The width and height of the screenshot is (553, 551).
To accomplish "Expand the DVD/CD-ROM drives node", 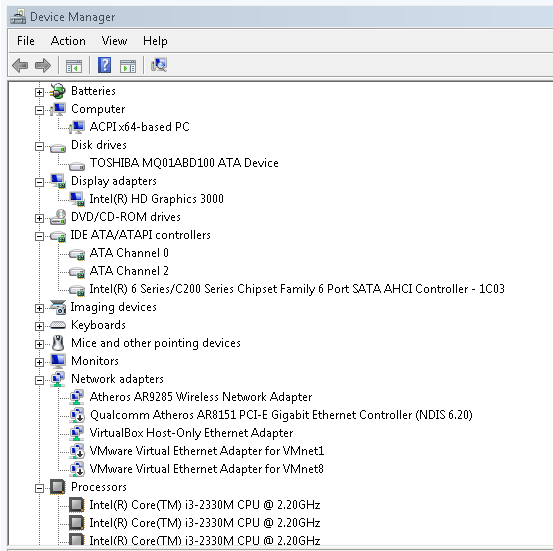I will tap(39, 218).
